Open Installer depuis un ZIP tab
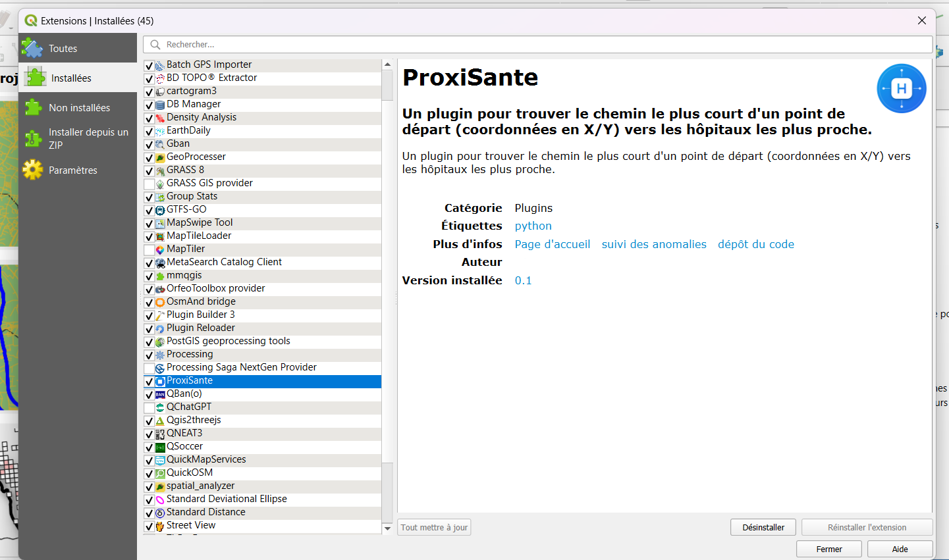 pos(78,138)
